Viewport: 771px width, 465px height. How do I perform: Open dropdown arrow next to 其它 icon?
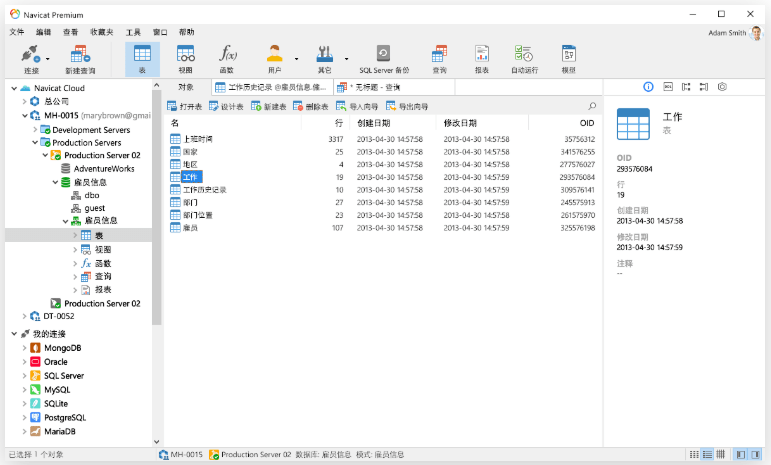tap(346, 59)
